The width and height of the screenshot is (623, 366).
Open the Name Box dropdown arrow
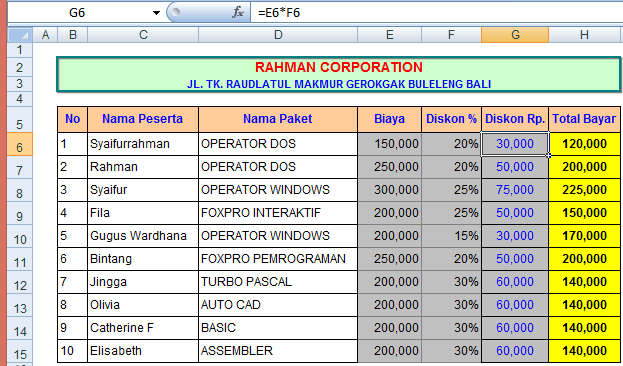click(x=156, y=13)
